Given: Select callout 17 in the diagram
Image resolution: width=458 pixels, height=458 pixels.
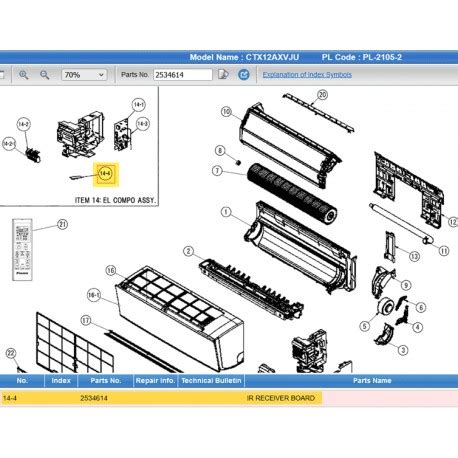Looking at the screenshot, I should pyautogui.click(x=86, y=321).
